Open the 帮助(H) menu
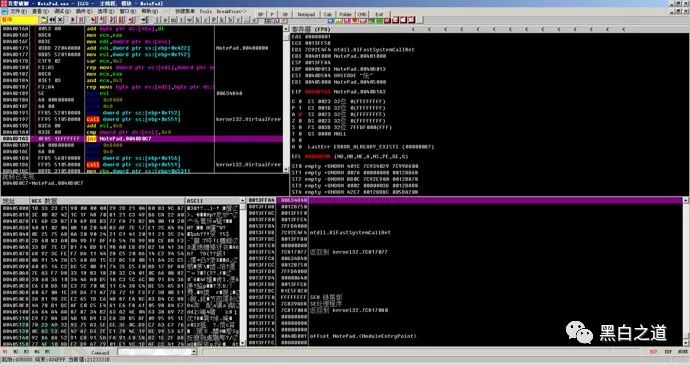 pyautogui.click(x=149, y=11)
